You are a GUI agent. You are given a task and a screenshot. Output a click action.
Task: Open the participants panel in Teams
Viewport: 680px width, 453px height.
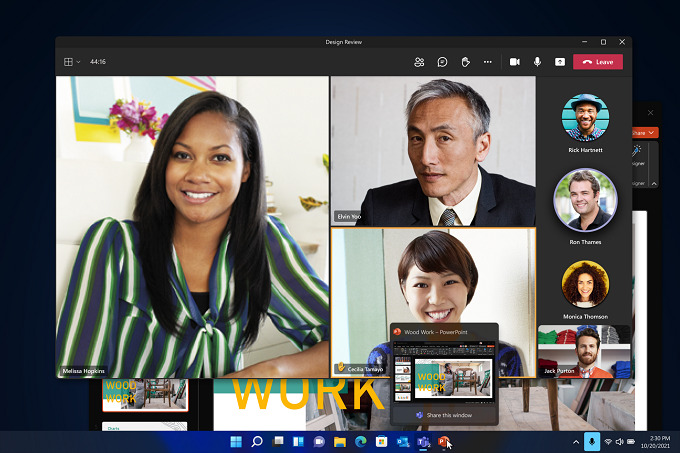(419, 62)
